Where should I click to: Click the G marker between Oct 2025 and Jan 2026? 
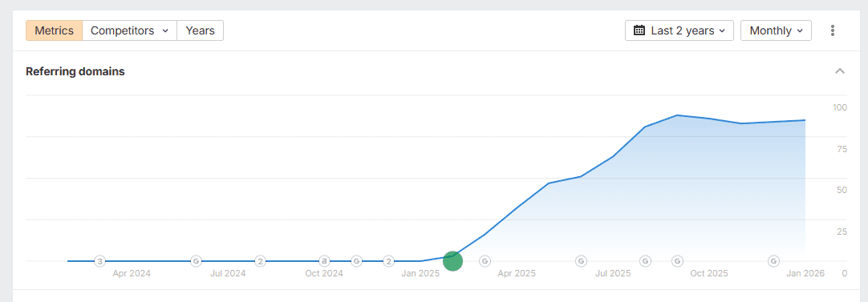coord(774,261)
